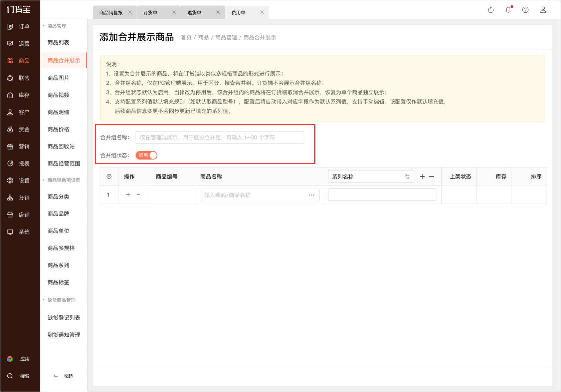This screenshot has height=392, width=561.
Task: Open 商品明细 in the submenu
Action: pos(58,112)
